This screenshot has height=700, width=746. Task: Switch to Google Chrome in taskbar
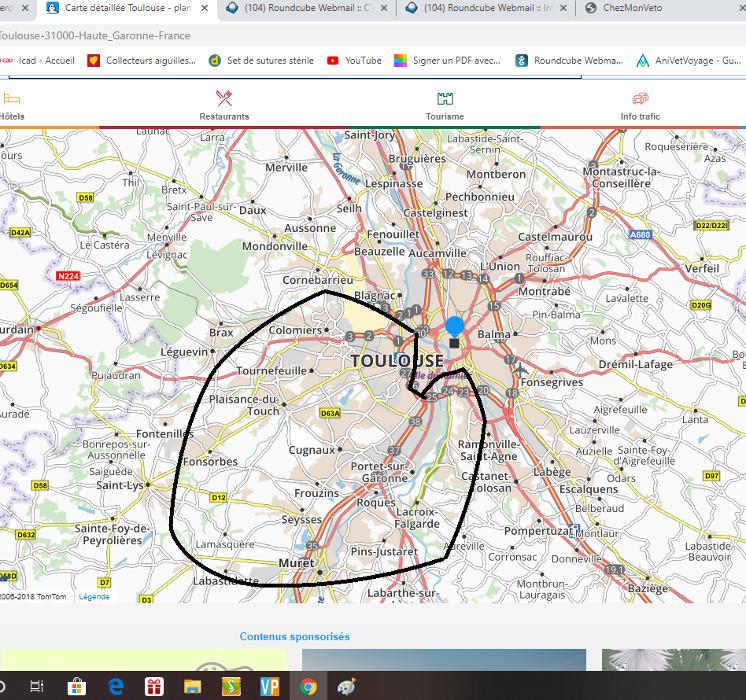(x=308, y=686)
